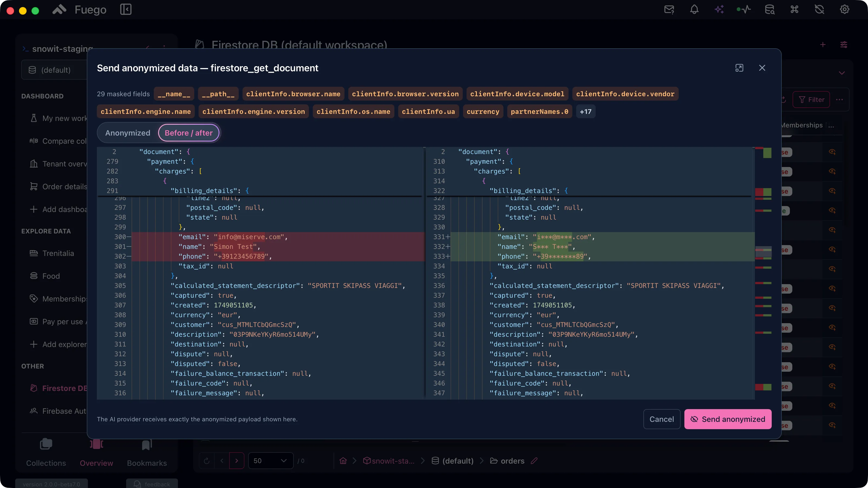Click the Send anonymized button
Screen dimensions: 868x488
(728, 419)
